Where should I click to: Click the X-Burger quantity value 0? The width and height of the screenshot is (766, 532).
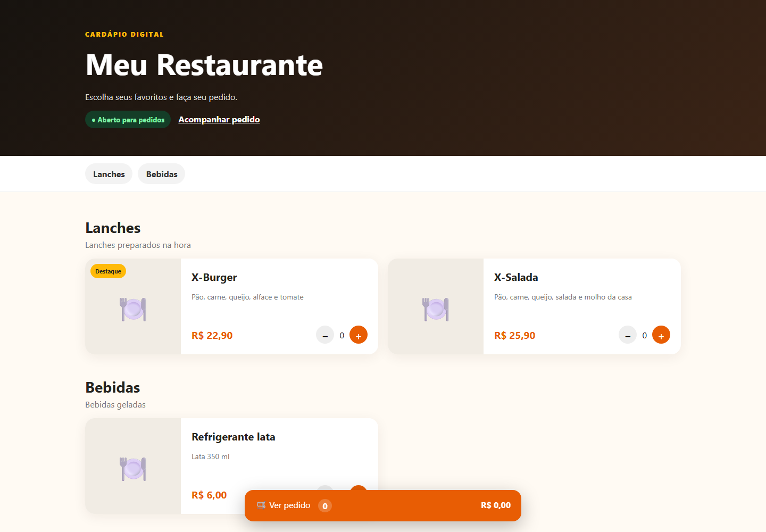click(x=342, y=335)
